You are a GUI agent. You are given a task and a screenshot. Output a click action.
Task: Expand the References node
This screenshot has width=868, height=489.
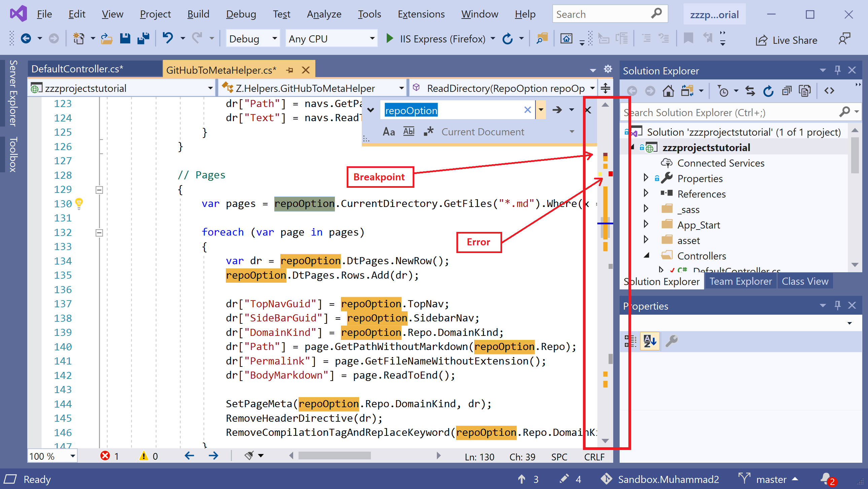[x=646, y=194]
